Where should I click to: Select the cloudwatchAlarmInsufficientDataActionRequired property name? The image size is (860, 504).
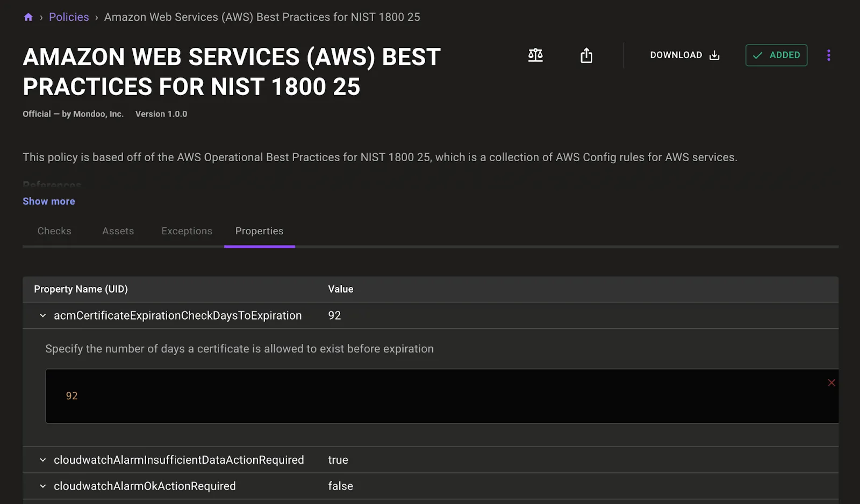[179, 460]
